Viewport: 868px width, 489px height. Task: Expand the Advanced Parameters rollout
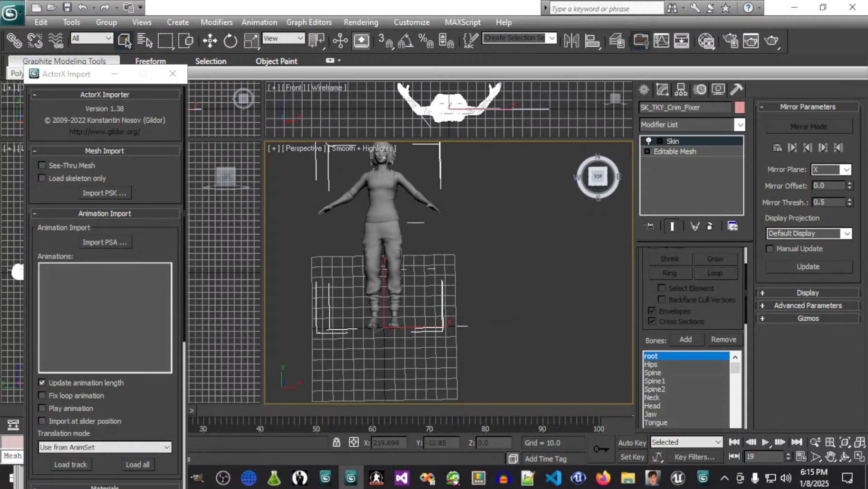808,305
